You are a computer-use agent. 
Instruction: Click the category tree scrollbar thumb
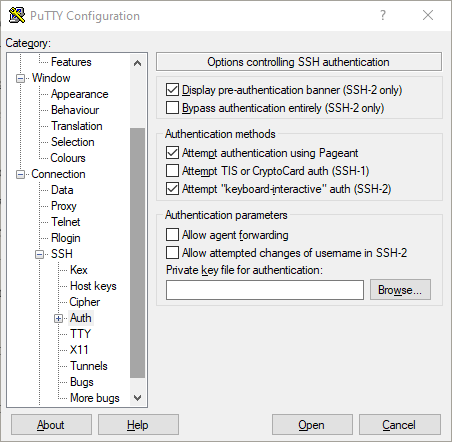[x=137, y=253]
